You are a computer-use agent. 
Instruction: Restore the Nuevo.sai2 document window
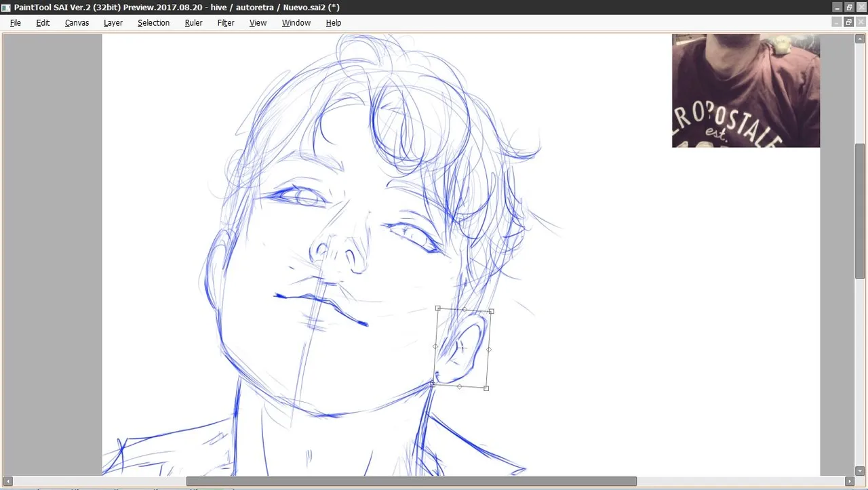tap(848, 22)
